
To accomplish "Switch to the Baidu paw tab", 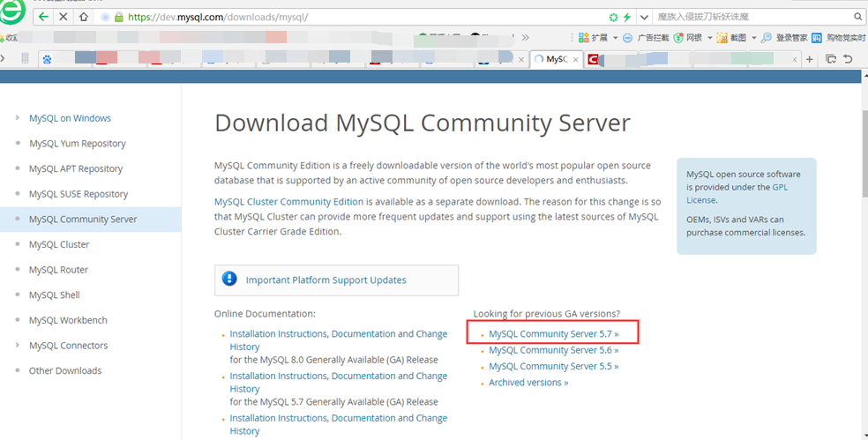I will (x=47, y=59).
